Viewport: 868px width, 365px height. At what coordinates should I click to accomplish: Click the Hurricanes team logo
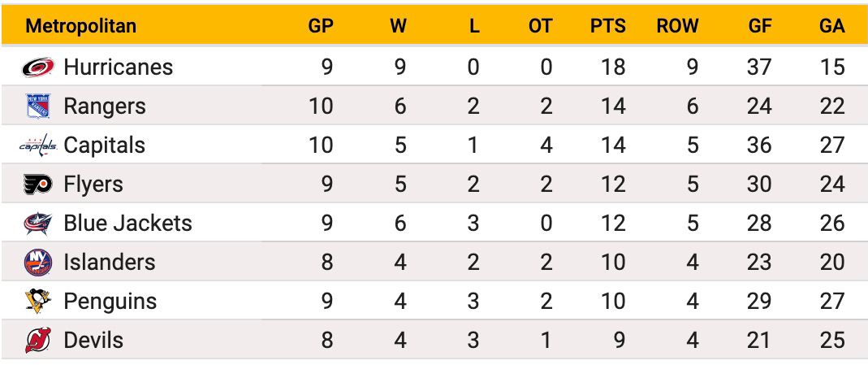(x=38, y=67)
